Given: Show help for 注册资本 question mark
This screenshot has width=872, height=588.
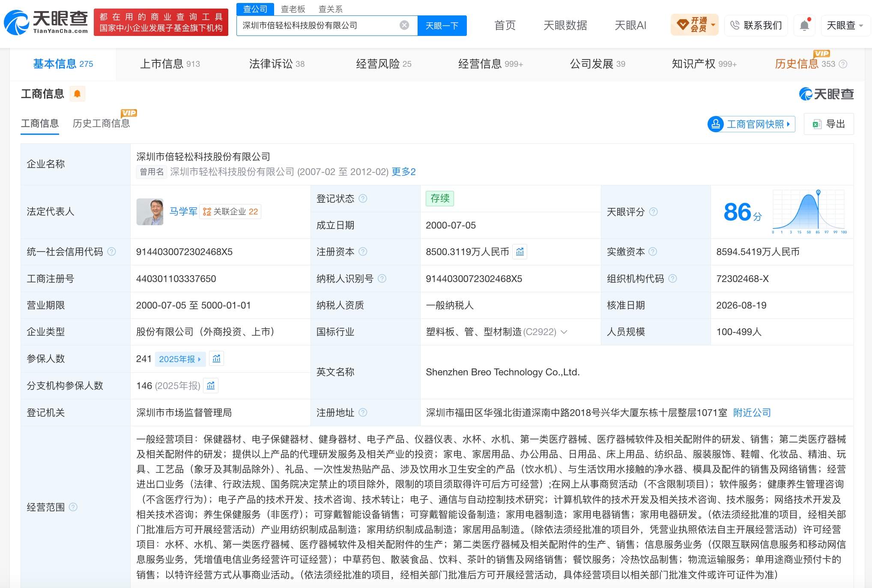Looking at the screenshot, I should (363, 252).
